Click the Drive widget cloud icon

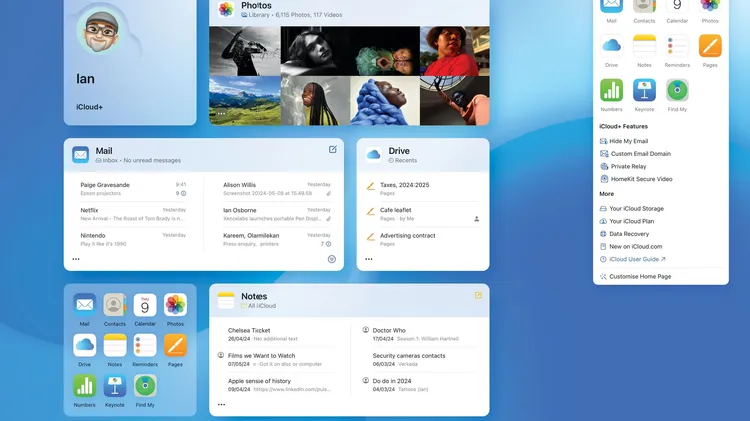click(x=373, y=155)
